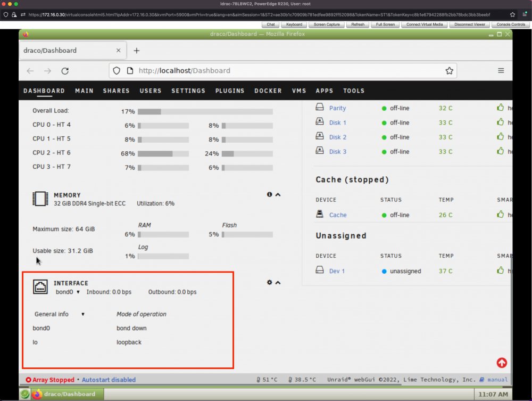Open the SHARES menu
This screenshot has width=532, height=401.
coord(117,91)
